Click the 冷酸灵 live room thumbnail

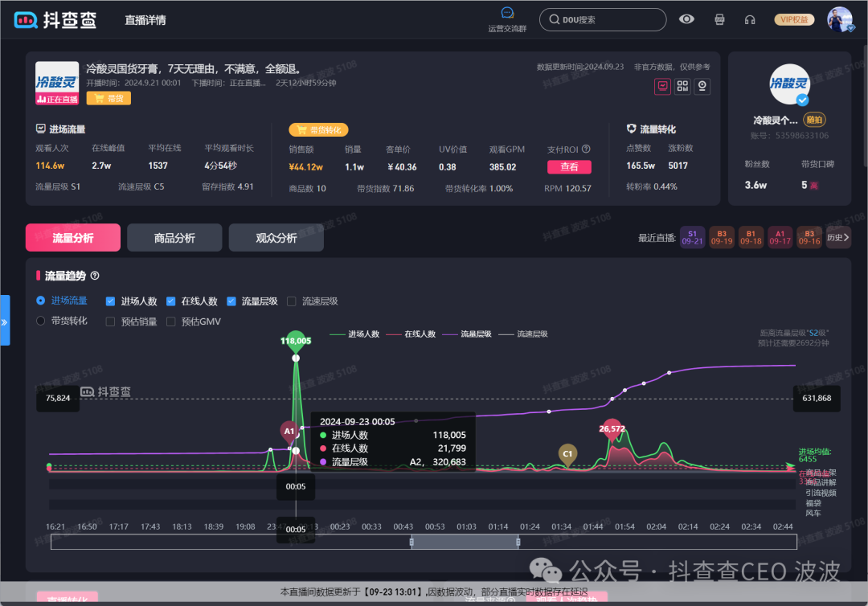coord(57,83)
